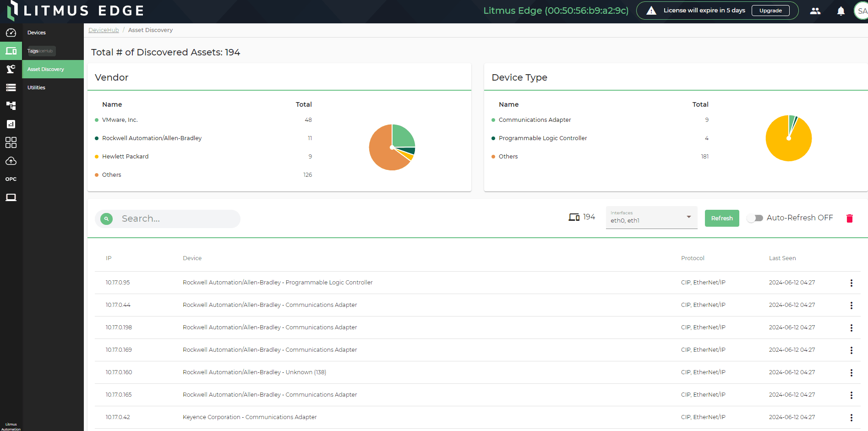868x431 pixels.
Task: Select the Utilities menu item
Action: point(36,87)
